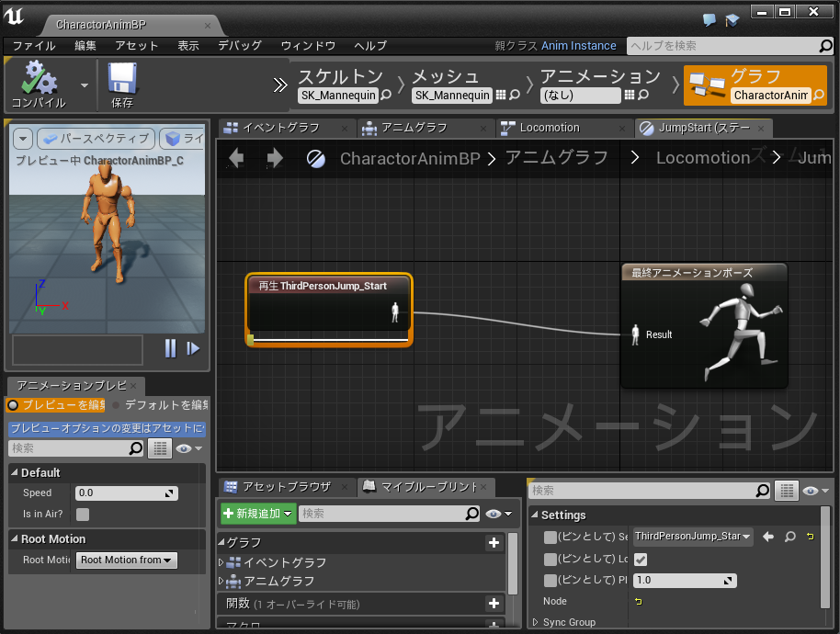Open the Debug (デバッグ) menu
The height and width of the screenshot is (634, 840).
240,46
